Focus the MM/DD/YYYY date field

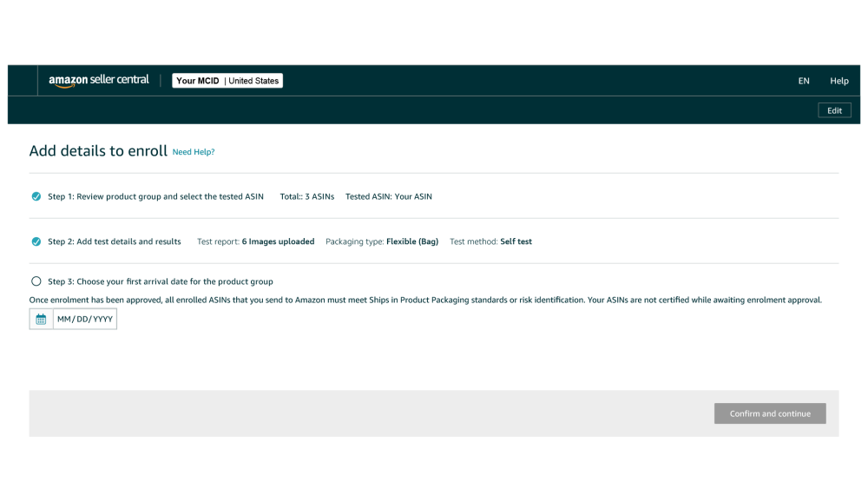(85, 319)
